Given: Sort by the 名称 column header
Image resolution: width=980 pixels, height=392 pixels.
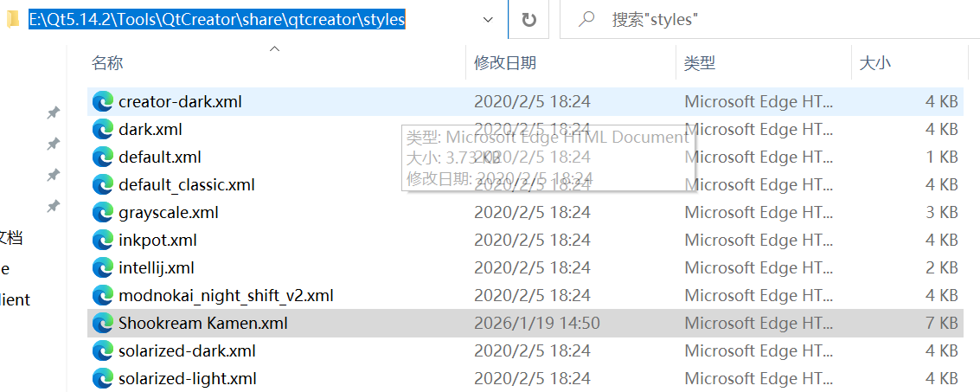Looking at the screenshot, I should tap(107, 62).
